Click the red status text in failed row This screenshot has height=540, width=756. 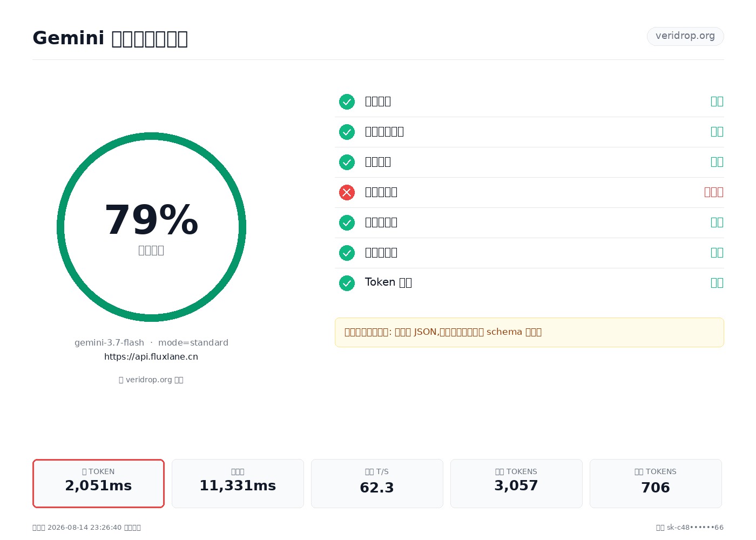[714, 192]
